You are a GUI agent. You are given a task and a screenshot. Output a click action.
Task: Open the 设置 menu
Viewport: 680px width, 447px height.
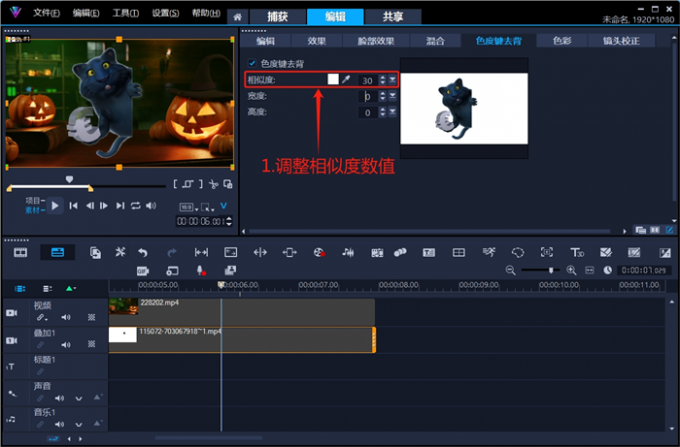pos(165,13)
